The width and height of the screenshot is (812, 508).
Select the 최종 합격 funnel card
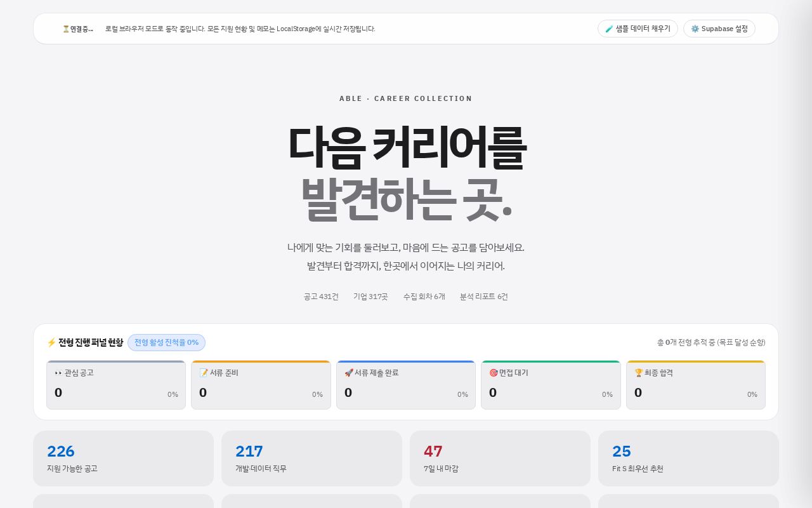[696, 385]
